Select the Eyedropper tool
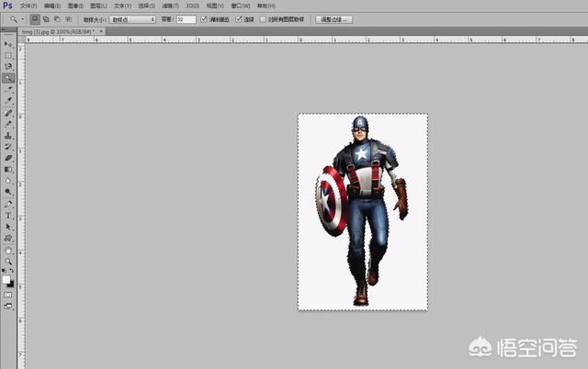This screenshot has width=588, height=369. pyautogui.click(x=8, y=100)
